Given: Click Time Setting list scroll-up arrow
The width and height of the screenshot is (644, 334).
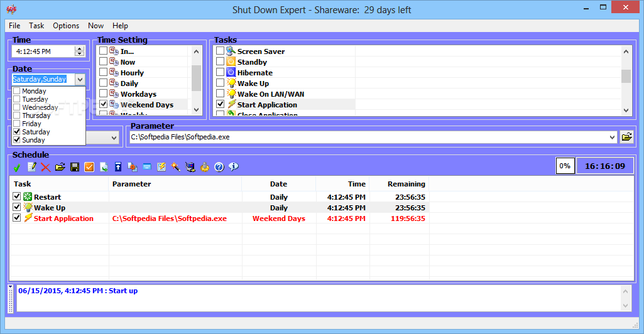Looking at the screenshot, I should click(x=196, y=51).
